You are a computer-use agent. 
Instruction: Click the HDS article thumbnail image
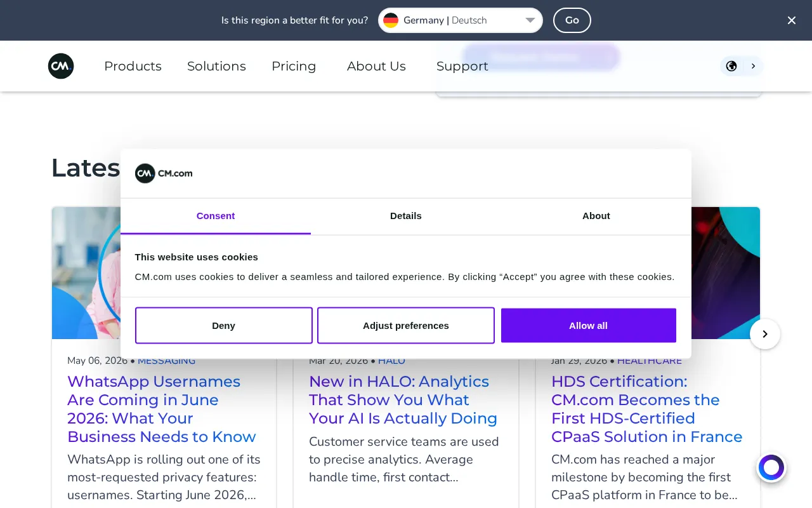click(x=726, y=273)
